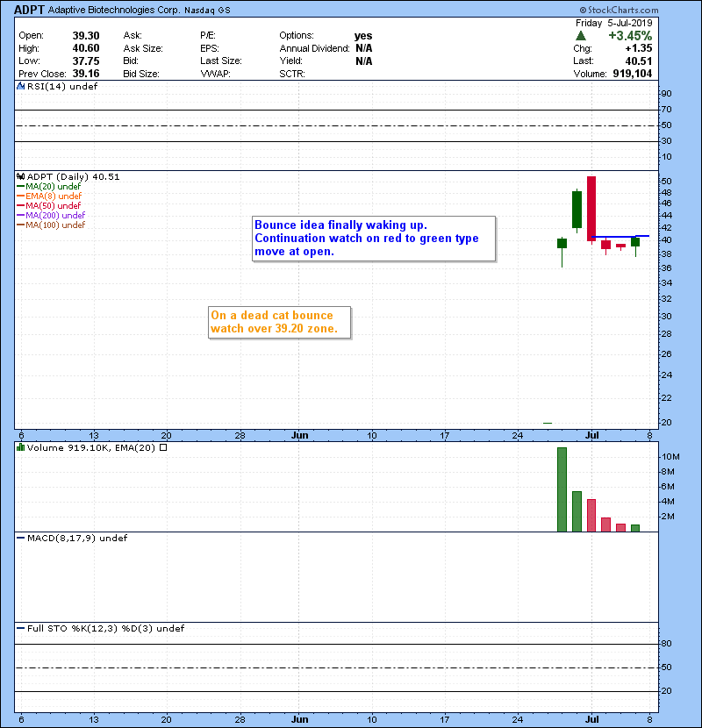Select the MA(50) undef legend entry
The height and width of the screenshot is (728, 702).
coord(49,205)
